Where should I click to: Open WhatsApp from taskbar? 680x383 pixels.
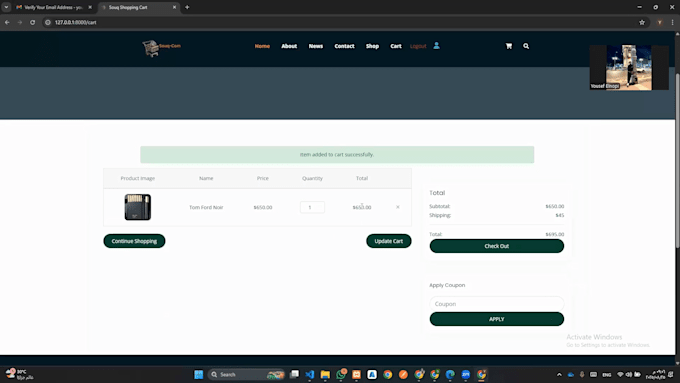coord(341,374)
